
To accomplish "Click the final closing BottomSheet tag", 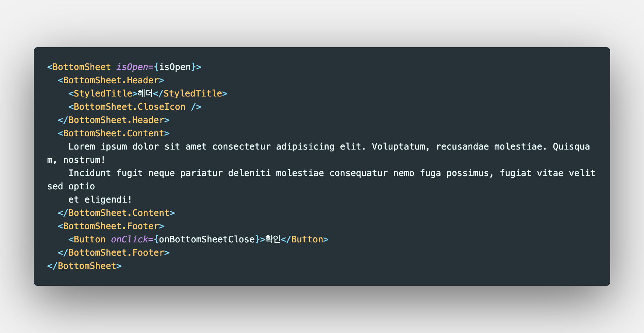I will point(84,266).
